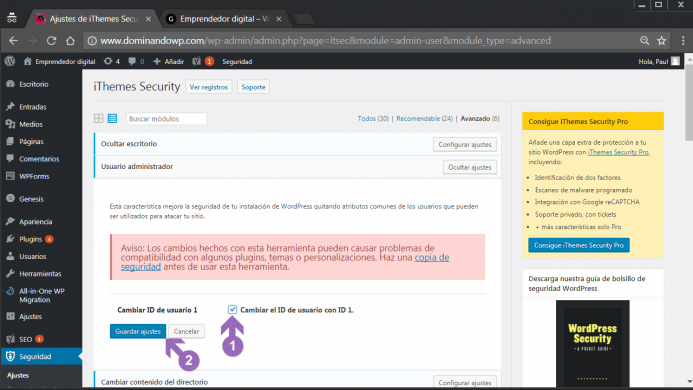The image size is (693, 390).
Task: Configure Ocultar escritorio settings
Action: (x=465, y=145)
